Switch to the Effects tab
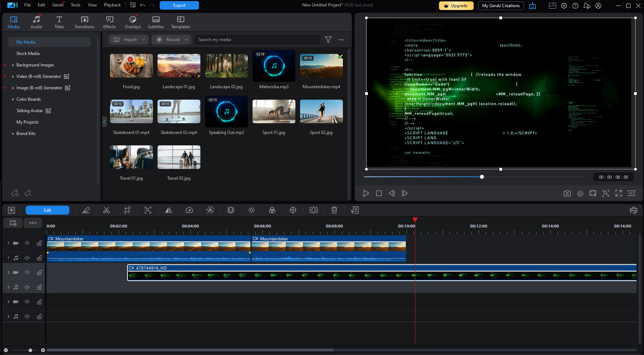The image size is (644, 355). pos(109,22)
